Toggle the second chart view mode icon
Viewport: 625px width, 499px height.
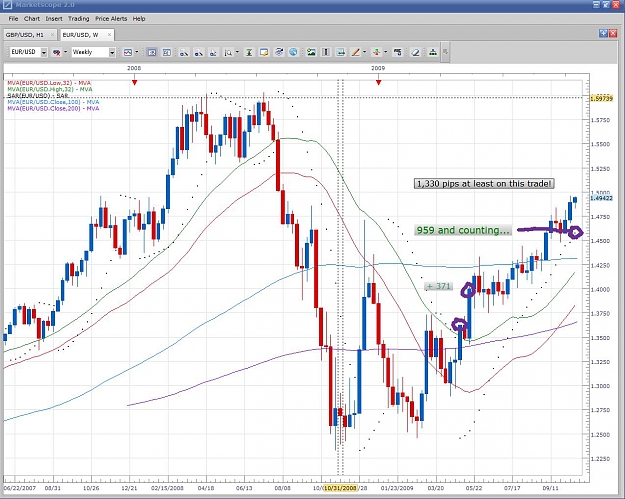[167, 52]
